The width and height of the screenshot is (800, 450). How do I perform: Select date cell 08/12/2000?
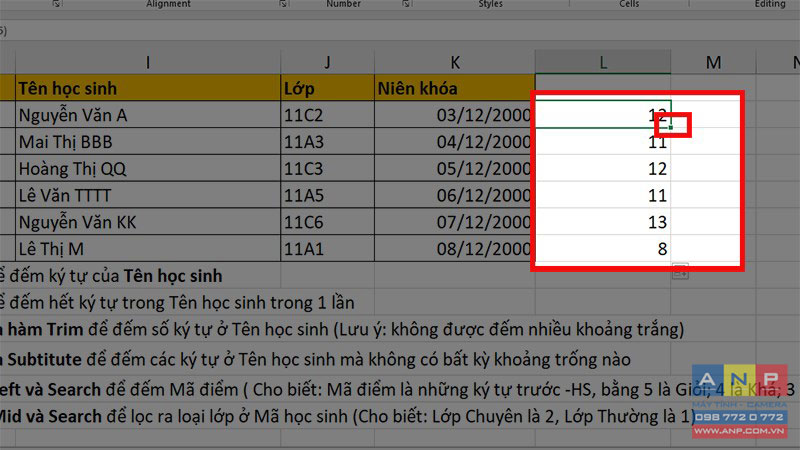pyautogui.click(x=455, y=248)
